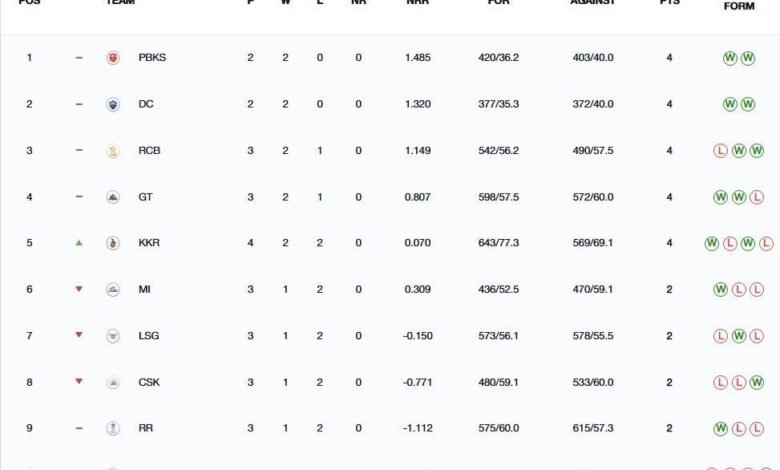Click RCB's first loss form badge
780x470 pixels.
(x=720, y=151)
